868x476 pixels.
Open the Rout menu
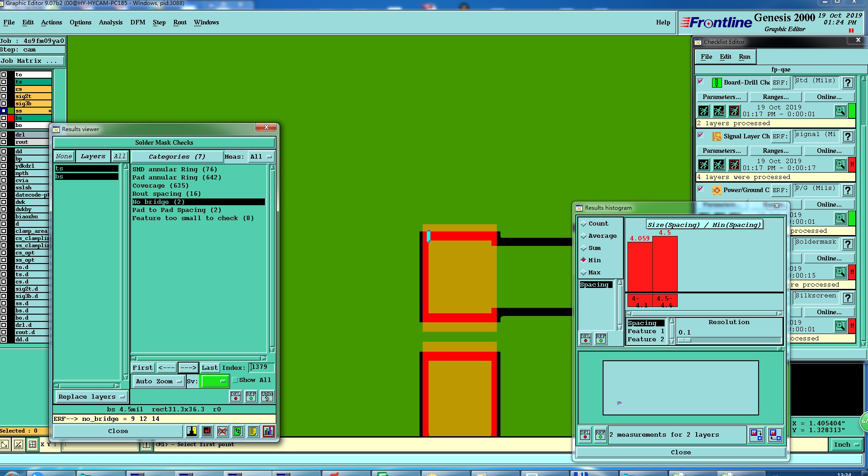click(x=180, y=22)
